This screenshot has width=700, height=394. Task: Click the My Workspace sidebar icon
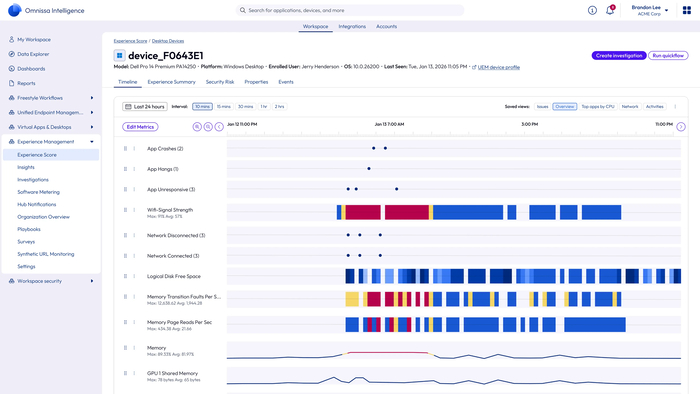point(12,39)
